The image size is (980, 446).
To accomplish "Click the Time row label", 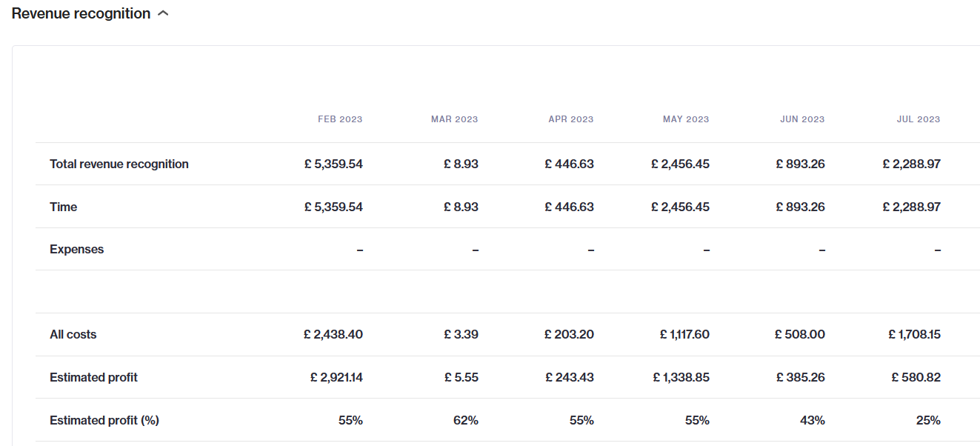I will click(x=63, y=207).
